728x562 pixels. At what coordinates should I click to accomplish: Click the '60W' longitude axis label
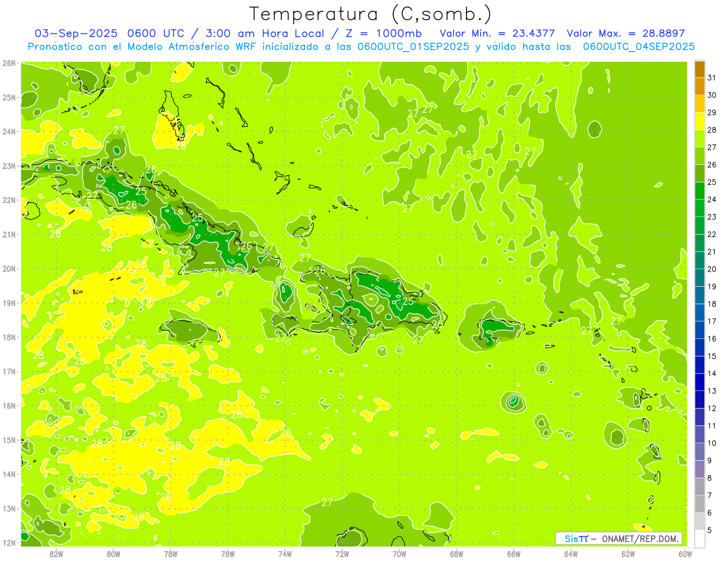685,554
